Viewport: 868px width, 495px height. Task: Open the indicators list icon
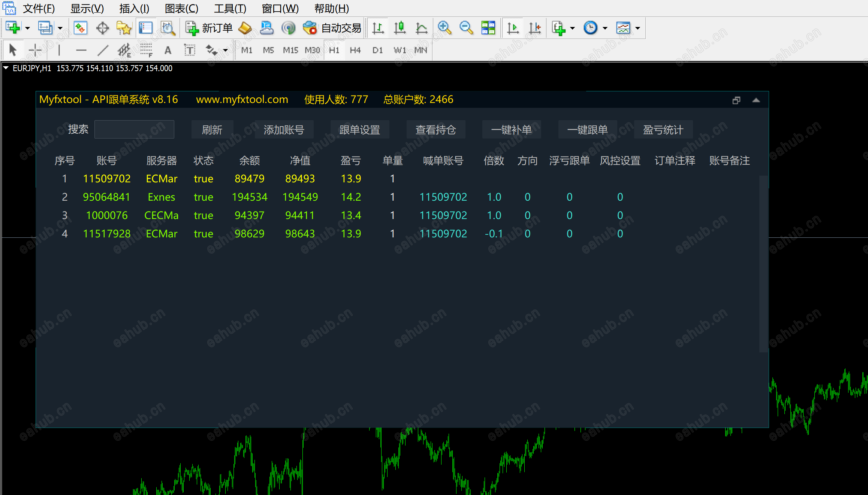click(558, 28)
